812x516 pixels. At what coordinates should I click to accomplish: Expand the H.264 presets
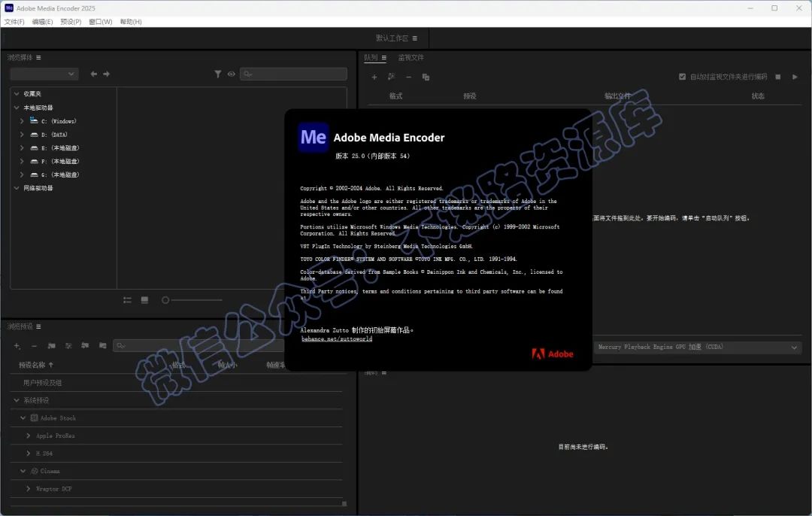(x=29, y=454)
